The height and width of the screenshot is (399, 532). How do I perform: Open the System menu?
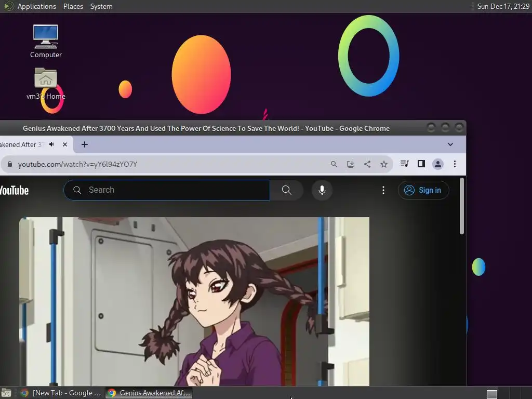pos(101,6)
